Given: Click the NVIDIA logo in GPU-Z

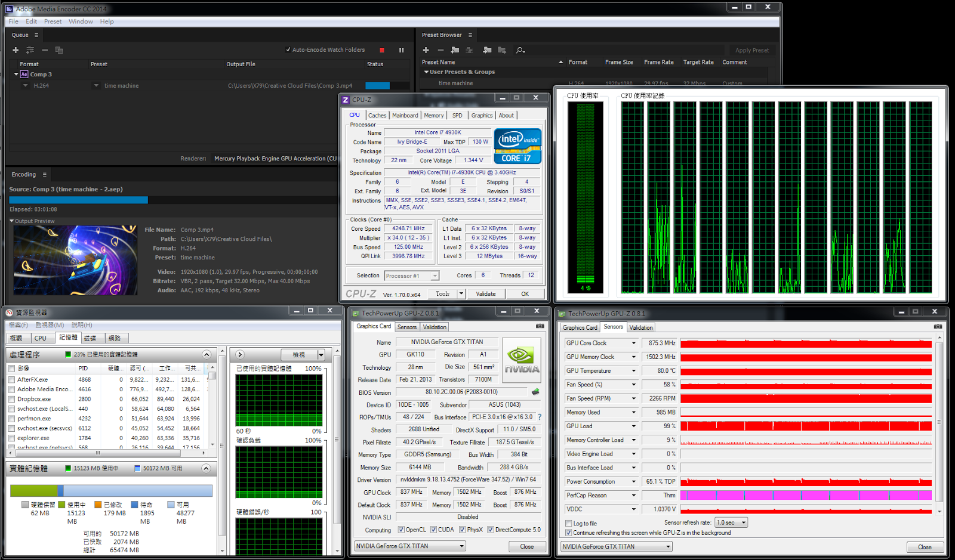Looking at the screenshot, I should [x=522, y=360].
